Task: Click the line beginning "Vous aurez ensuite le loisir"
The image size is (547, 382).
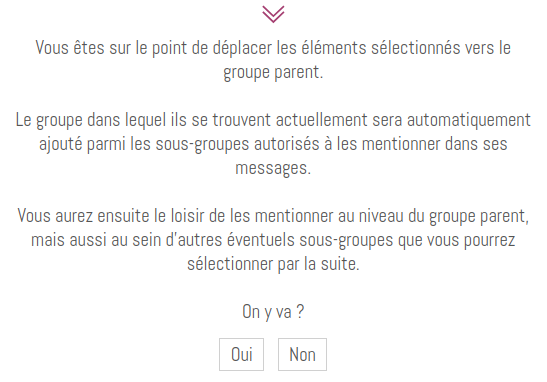Action: (273, 216)
